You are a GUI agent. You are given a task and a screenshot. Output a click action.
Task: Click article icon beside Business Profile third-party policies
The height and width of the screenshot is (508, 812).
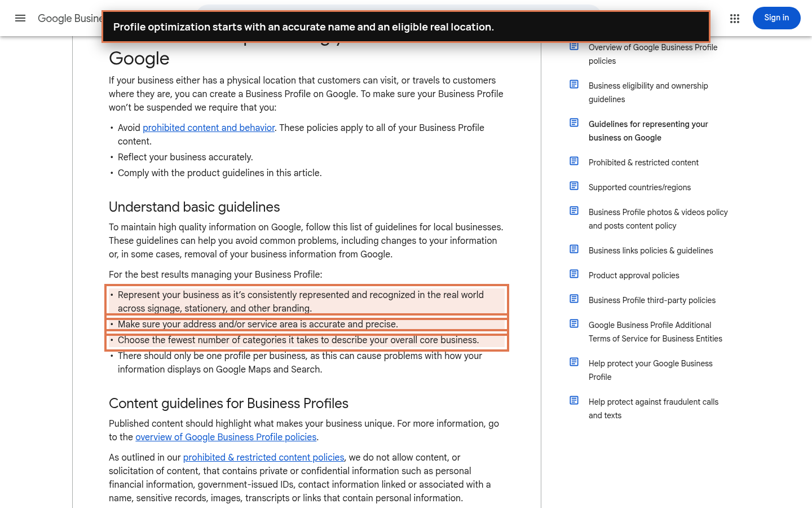click(574, 299)
